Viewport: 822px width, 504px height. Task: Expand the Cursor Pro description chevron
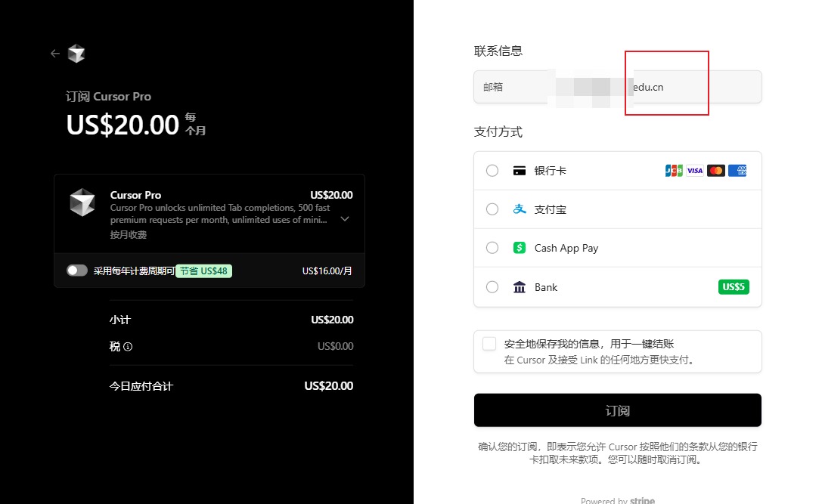345,219
